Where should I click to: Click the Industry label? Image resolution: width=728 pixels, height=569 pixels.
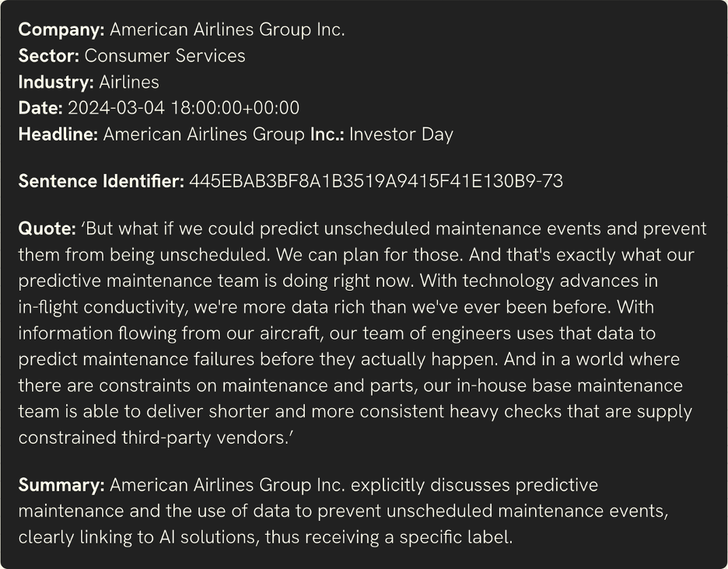[x=56, y=82]
